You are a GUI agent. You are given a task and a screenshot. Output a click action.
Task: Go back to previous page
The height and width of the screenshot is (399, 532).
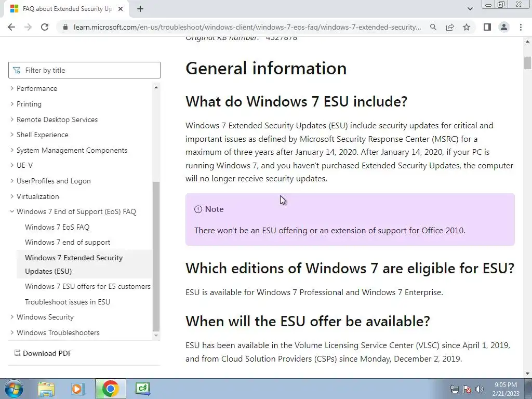click(x=11, y=27)
